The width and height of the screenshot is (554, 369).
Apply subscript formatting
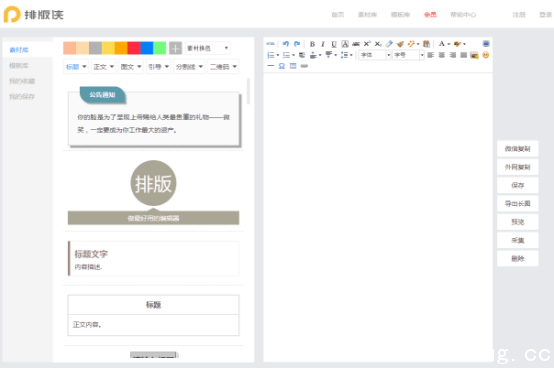(x=378, y=44)
